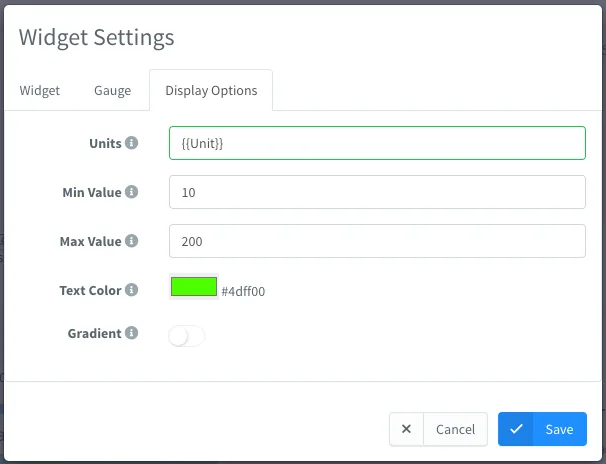The height and width of the screenshot is (464, 606).
Task: Click the info icon next to Gradient
Action: click(x=131, y=333)
